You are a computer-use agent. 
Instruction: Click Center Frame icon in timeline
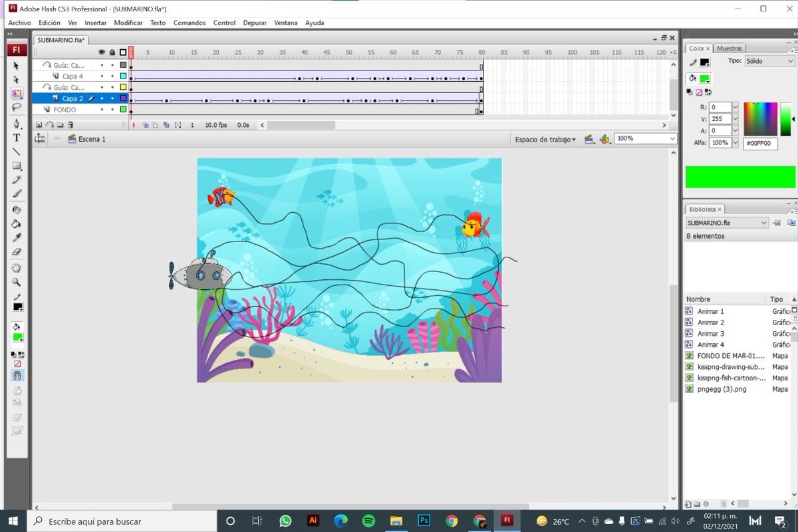point(134,124)
